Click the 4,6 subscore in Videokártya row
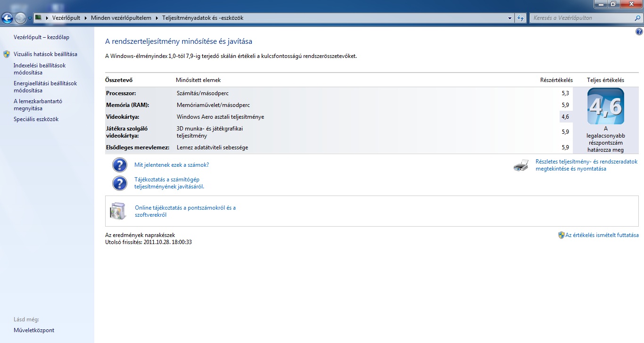This screenshot has height=343, width=644. pos(565,117)
